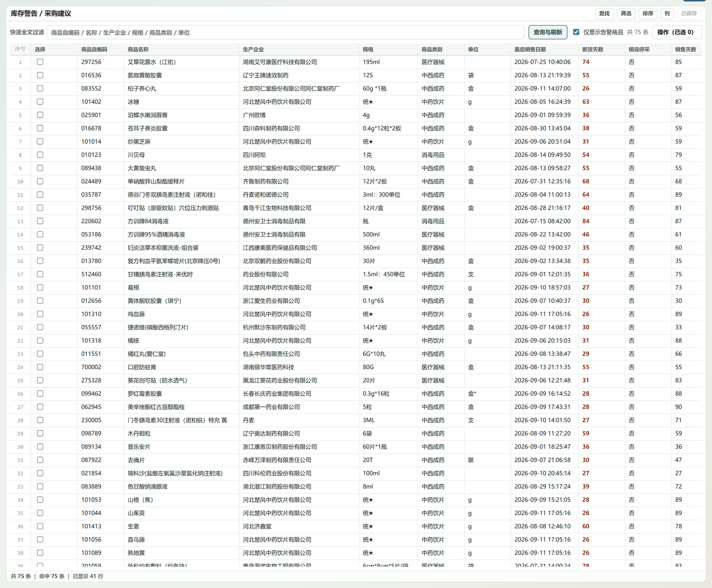Screen dimensions: 712x588
Task: Toggle the 仅显示告警商品 checkbox
Action: coord(576,32)
